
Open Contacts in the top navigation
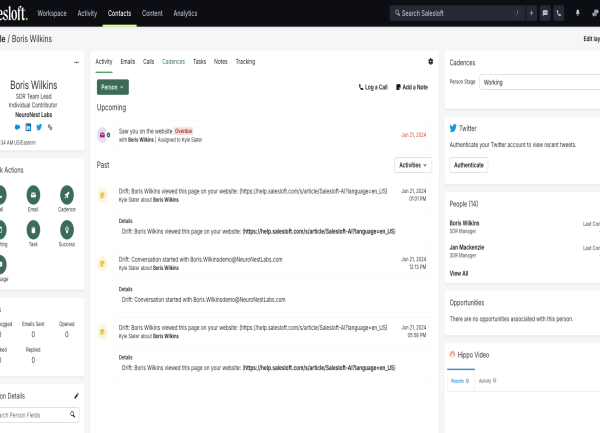click(x=119, y=13)
